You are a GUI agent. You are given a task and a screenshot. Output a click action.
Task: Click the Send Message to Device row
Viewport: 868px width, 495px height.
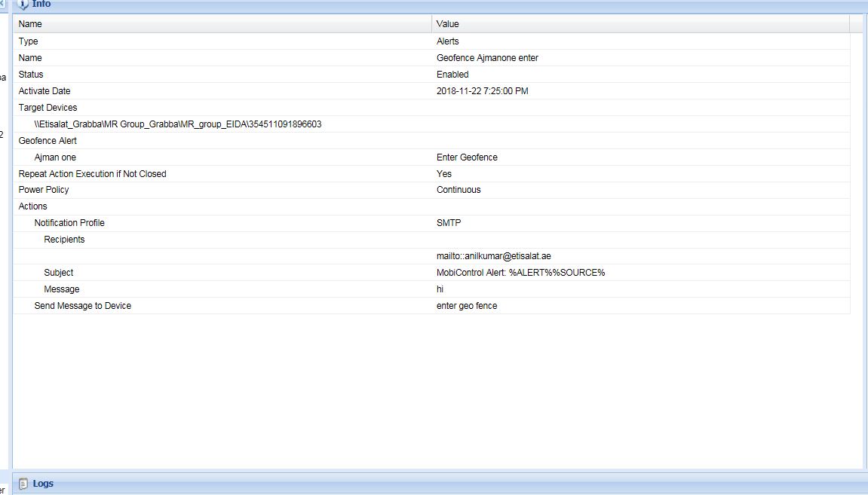pos(82,306)
